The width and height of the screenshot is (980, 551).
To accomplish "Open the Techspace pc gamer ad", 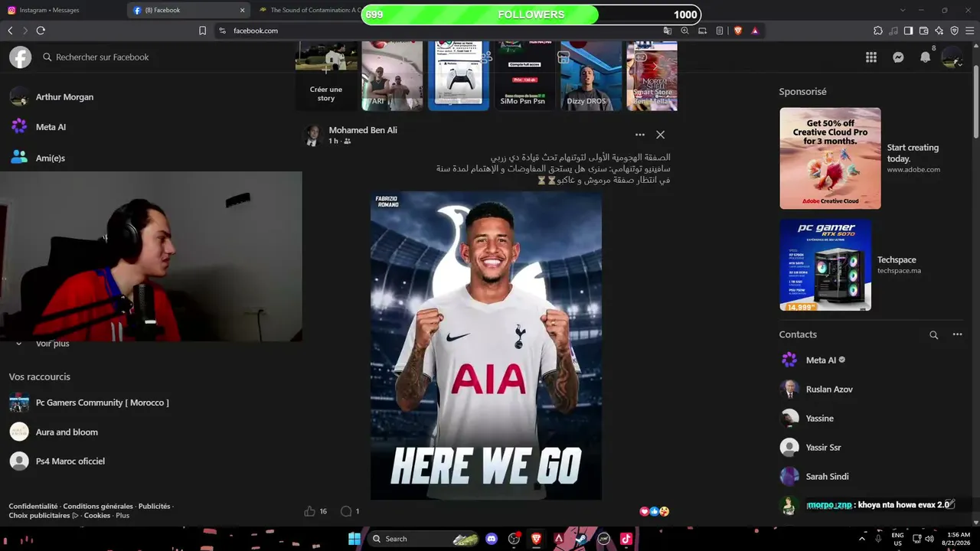I will tap(825, 265).
